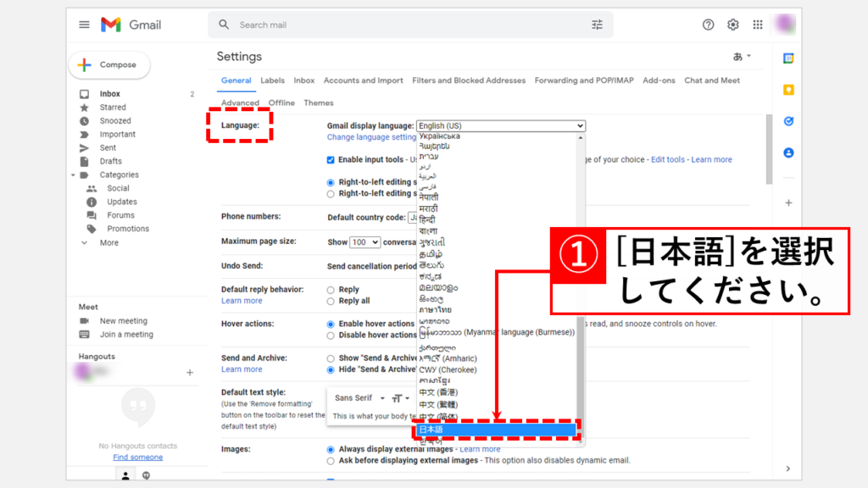This screenshot has width=868, height=488.
Task: Select 日本語 in the language list
Action: pyautogui.click(x=496, y=430)
